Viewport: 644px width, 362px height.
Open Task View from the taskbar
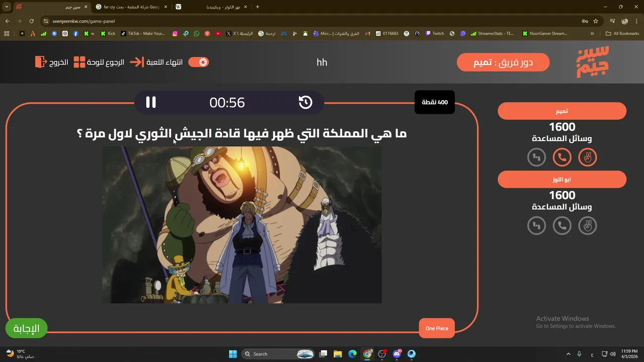click(324, 354)
